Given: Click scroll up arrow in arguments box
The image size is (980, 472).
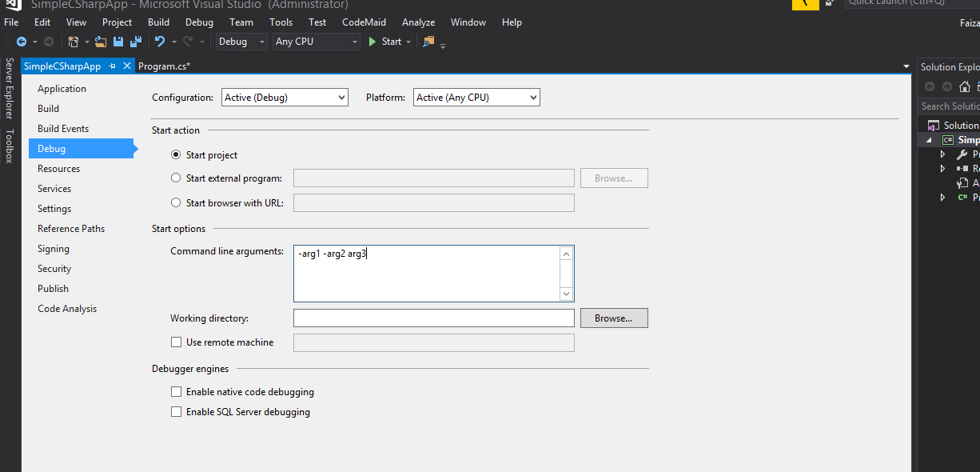Looking at the screenshot, I should [567, 254].
